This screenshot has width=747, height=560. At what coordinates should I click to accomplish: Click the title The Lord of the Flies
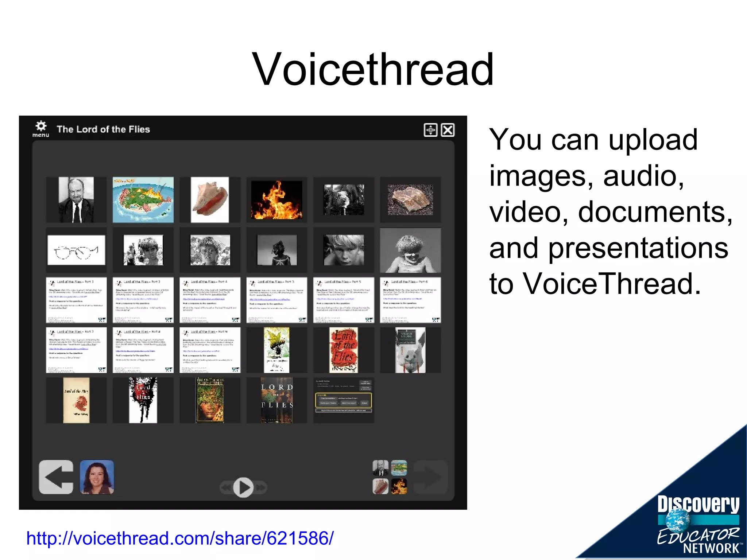click(x=103, y=129)
